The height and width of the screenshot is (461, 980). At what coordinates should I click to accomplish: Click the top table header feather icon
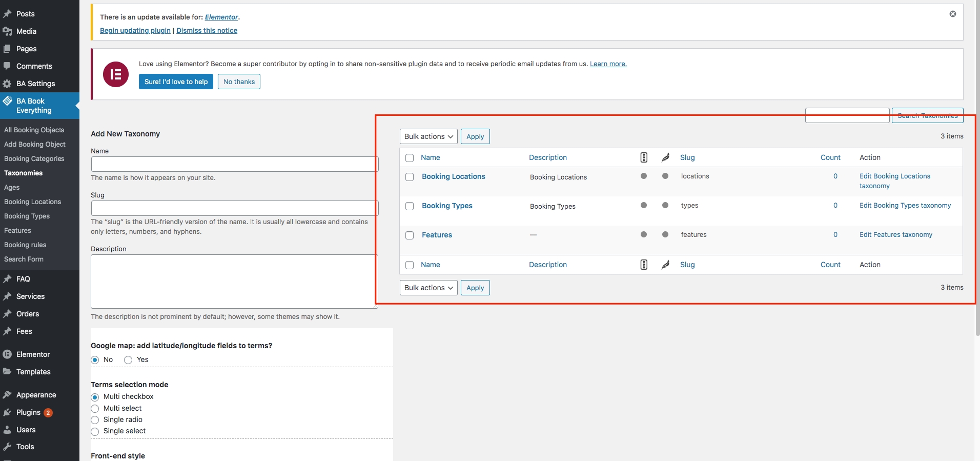(665, 157)
